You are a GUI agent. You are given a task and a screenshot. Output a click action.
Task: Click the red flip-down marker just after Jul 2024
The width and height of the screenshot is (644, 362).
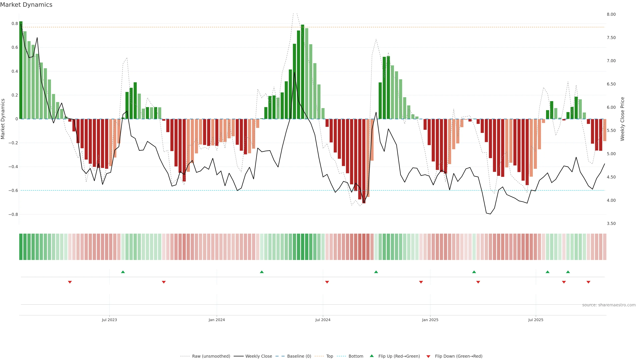point(327,282)
